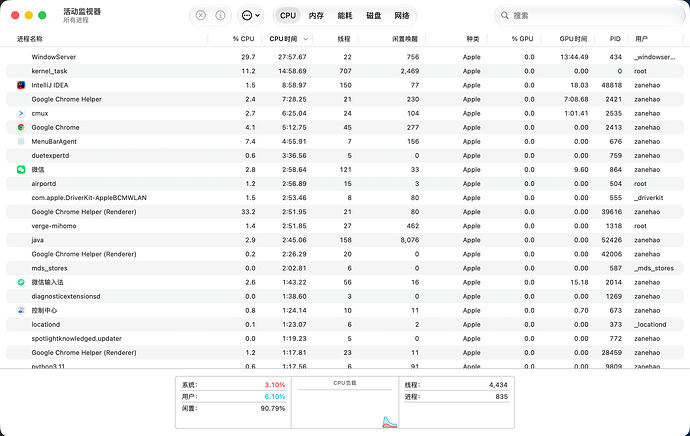Click the 微信输入法 app icon
This screenshot has width=690, height=436.
[x=21, y=282]
